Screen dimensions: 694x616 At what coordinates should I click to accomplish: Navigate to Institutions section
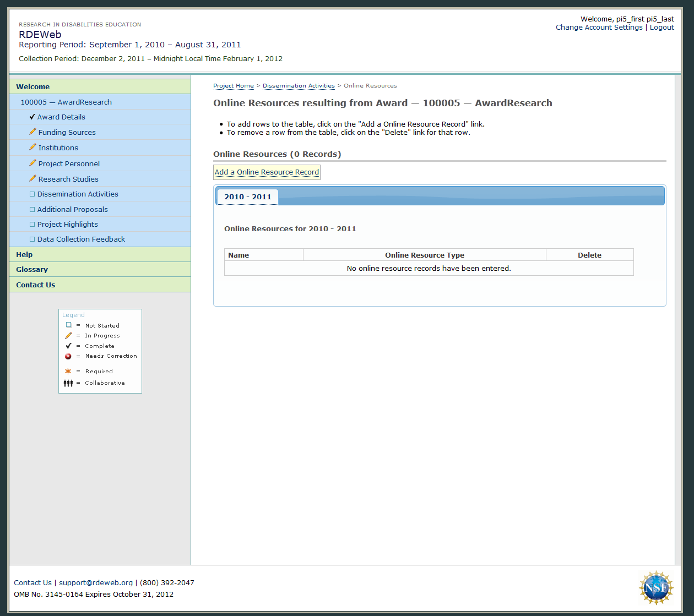(x=58, y=148)
